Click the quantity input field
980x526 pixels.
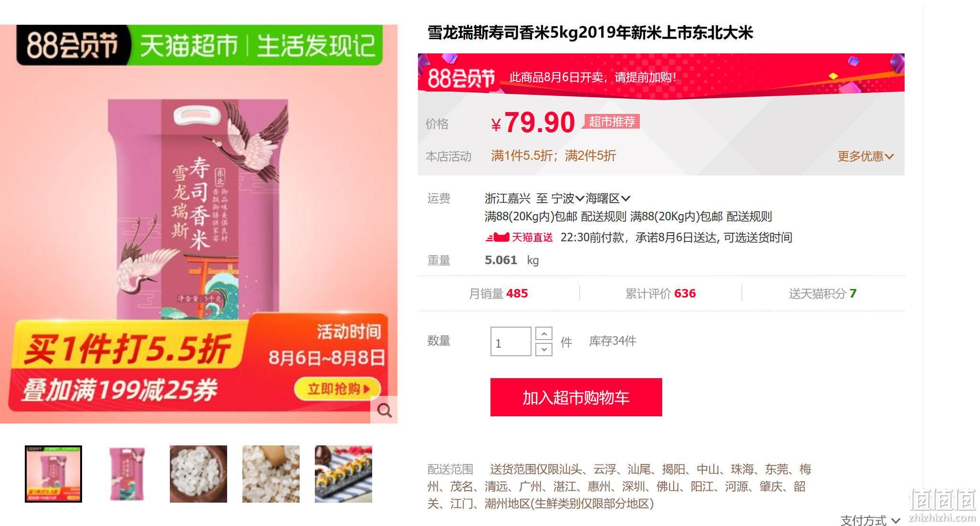pyautogui.click(x=511, y=341)
